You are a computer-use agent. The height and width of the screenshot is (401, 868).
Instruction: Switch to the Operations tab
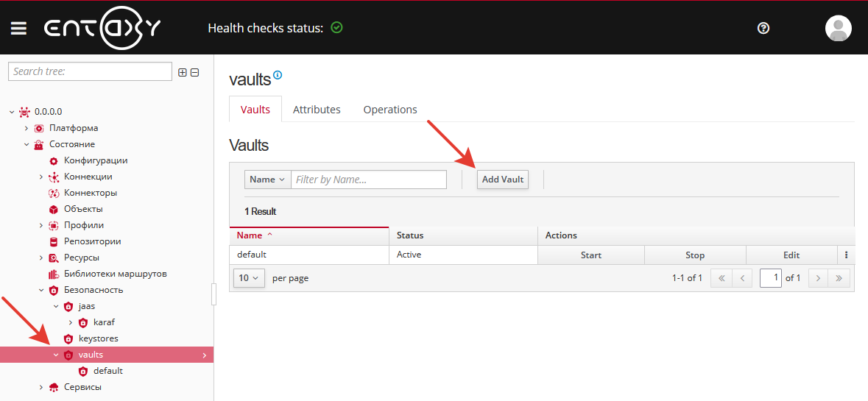tap(389, 110)
